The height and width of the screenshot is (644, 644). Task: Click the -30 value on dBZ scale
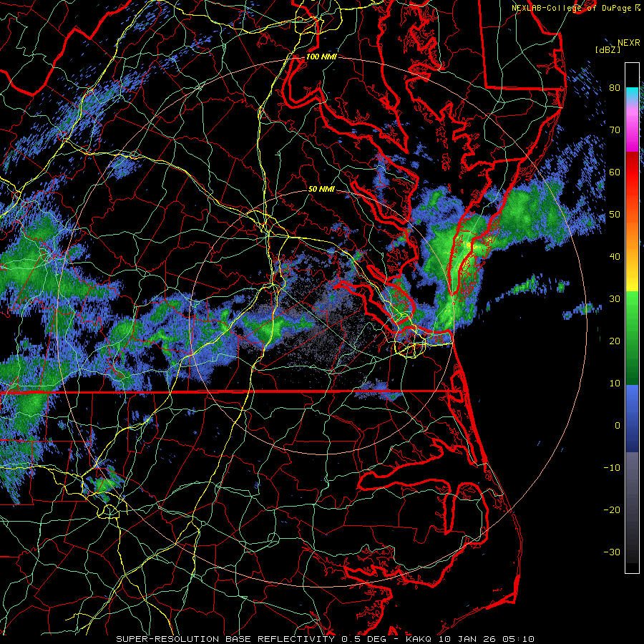pyautogui.click(x=612, y=552)
